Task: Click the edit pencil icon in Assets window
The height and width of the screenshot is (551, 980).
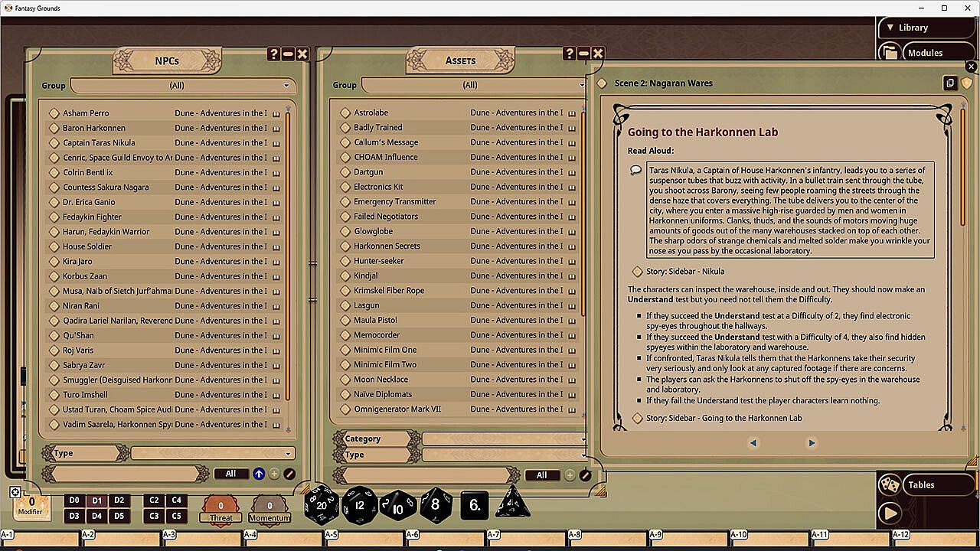Action: [585, 475]
